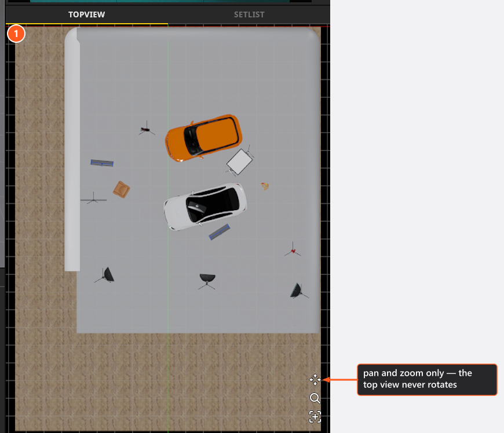Select the tripod camera left of orange car

(147, 129)
